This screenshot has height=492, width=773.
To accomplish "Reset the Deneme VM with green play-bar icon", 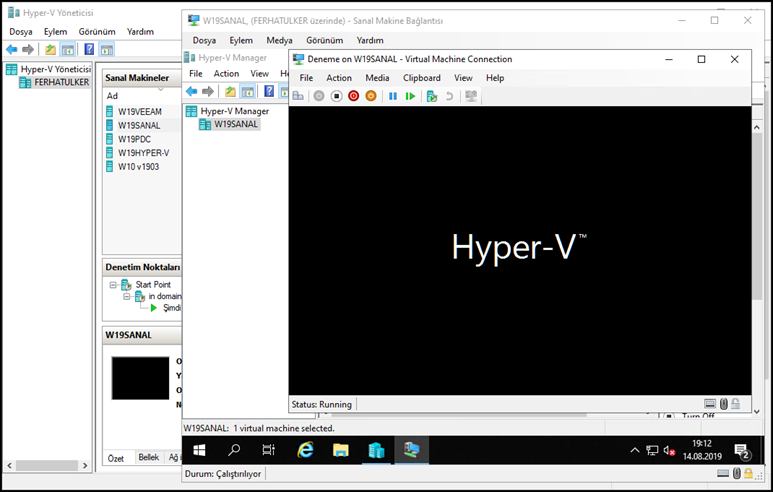I will click(410, 96).
